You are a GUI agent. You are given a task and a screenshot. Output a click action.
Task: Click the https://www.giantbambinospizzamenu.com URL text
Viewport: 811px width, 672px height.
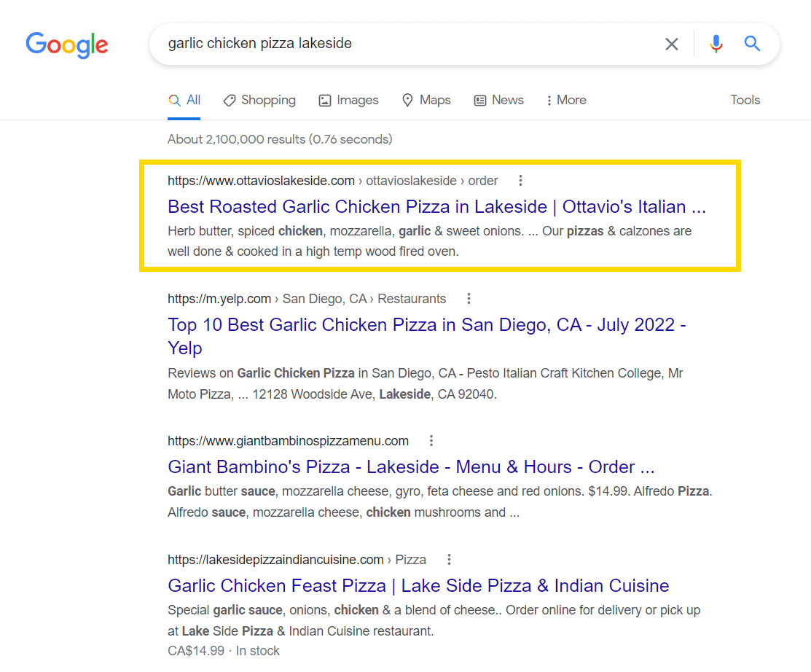pyautogui.click(x=288, y=441)
